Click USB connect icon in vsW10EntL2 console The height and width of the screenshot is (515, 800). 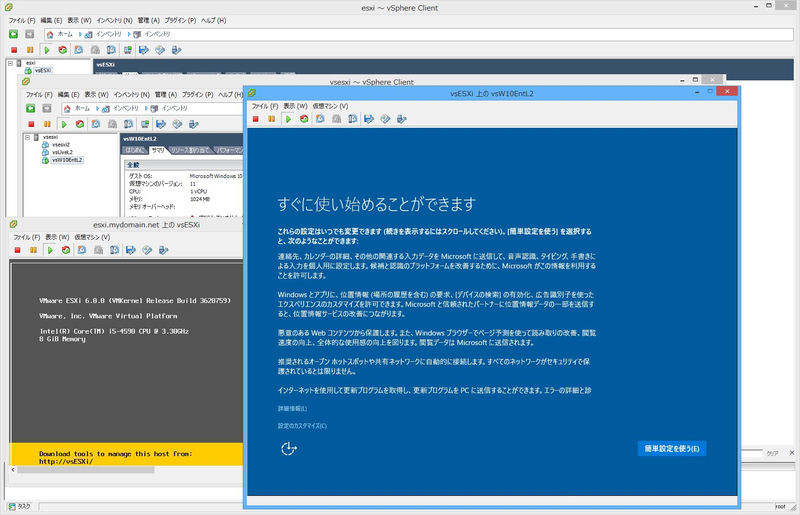402,119
